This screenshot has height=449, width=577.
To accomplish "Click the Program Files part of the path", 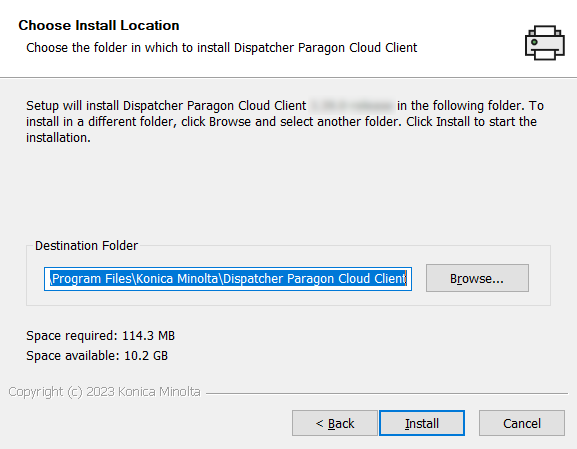I will click(92, 279).
